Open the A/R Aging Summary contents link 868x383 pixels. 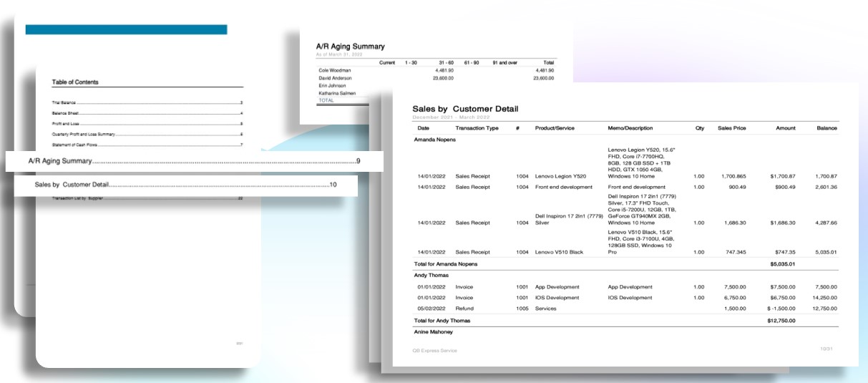click(x=194, y=161)
